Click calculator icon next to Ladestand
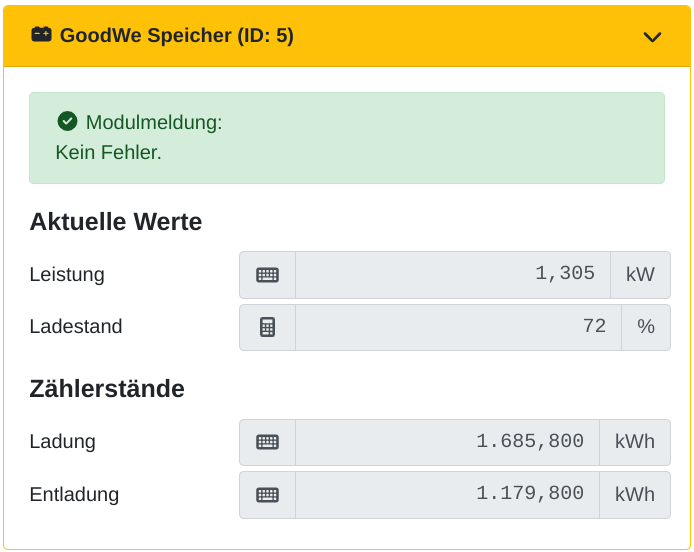The height and width of the screenshot is (552, 694). (x=267, y=327)
